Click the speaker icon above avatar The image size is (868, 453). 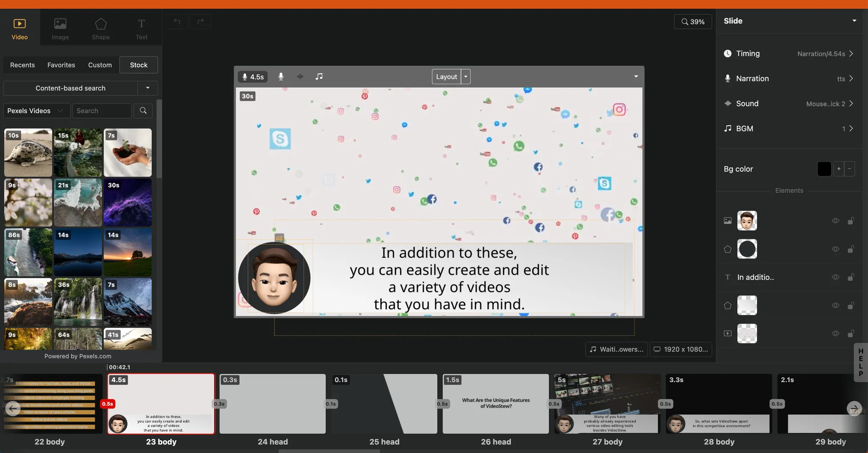(279, 238)
